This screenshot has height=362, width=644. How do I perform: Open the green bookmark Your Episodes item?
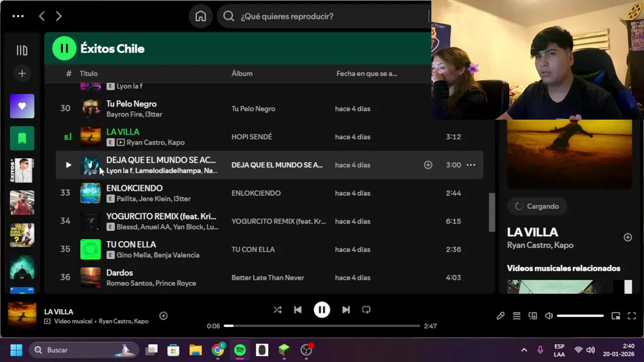tap(22, 138)
